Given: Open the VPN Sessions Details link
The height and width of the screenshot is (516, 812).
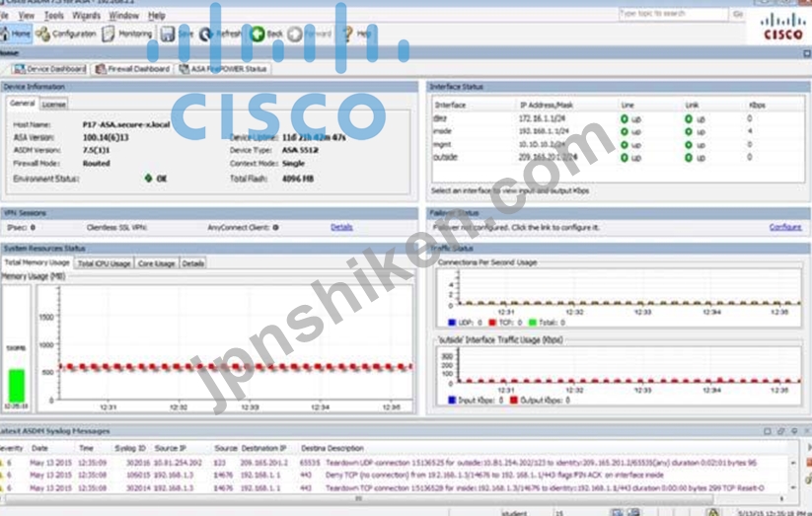Looking at the screenshot, I should (341, 227).
